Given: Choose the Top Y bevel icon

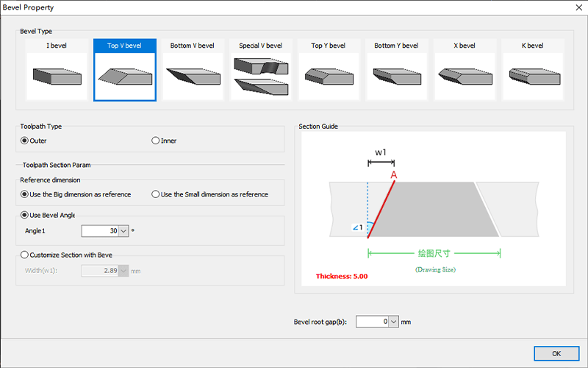Looking at the screenshot, I should point(328,74).
